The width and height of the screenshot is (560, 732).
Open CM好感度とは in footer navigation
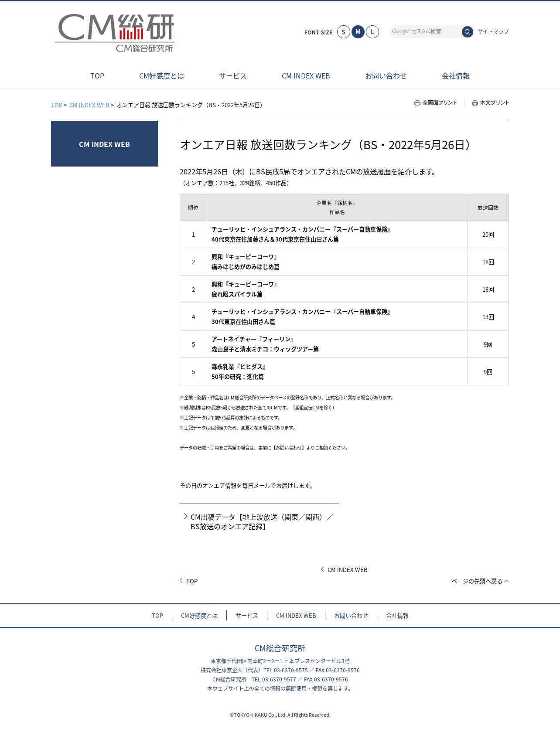[x=199, y=616]
